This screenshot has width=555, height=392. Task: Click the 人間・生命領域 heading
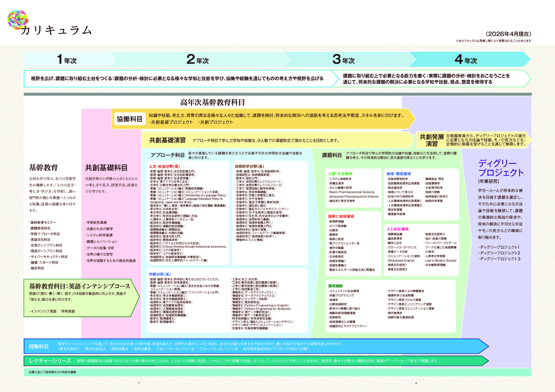pos(340,174)
